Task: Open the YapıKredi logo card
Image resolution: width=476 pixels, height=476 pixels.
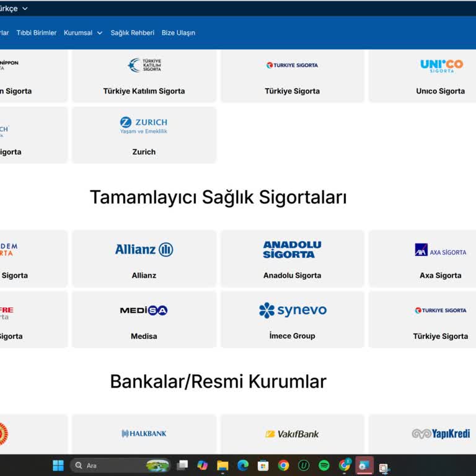Action: click(x=440, y=434)
